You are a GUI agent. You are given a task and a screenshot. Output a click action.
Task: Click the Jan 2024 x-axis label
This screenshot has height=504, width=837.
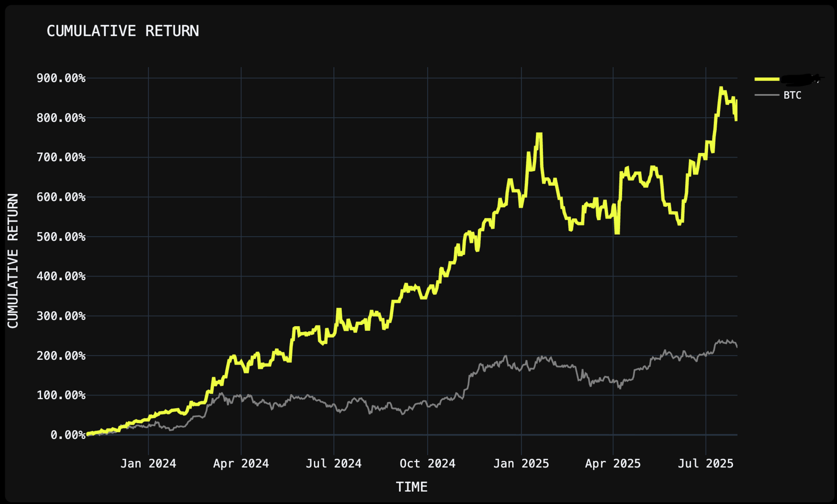tap(148, 463)
